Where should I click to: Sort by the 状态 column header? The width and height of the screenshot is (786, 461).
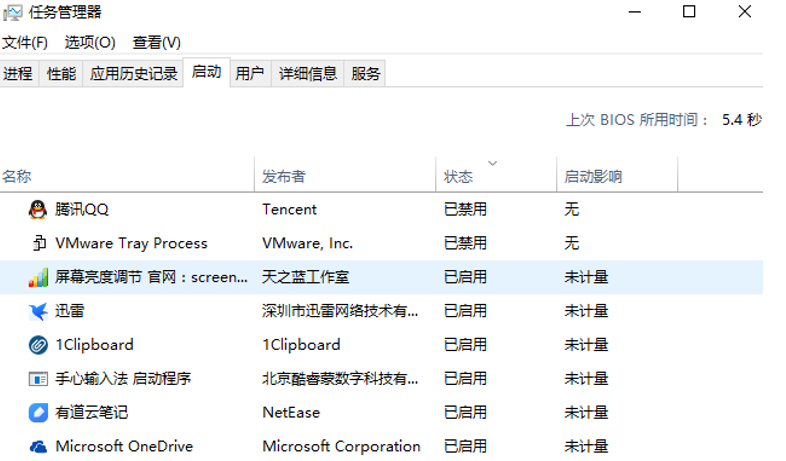496,175
